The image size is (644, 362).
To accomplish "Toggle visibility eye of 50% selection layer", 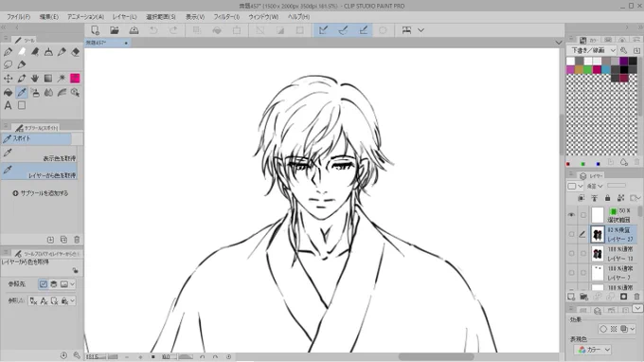I will click(x=571, y=215).
